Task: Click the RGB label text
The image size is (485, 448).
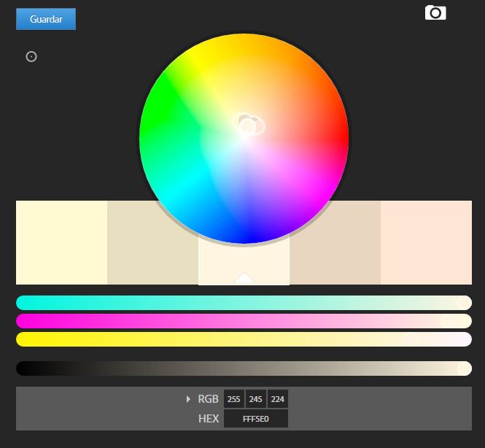Action: (208, 399)
